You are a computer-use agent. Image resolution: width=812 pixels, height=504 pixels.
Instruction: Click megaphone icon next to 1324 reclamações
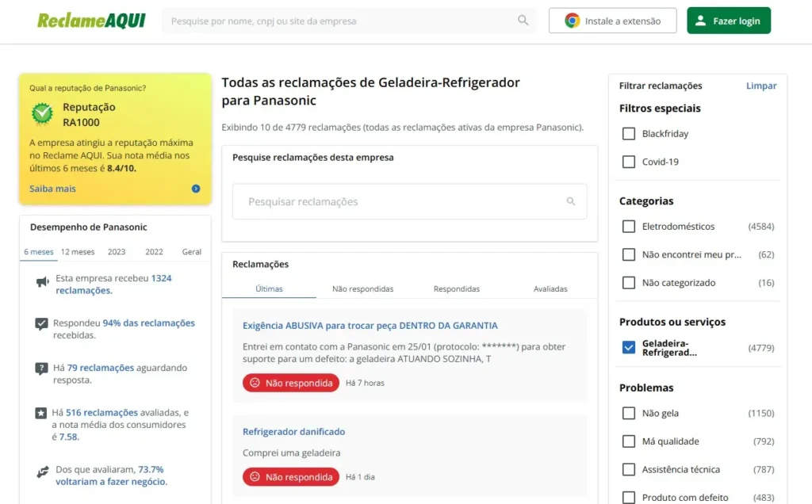[x=43, y=282]
